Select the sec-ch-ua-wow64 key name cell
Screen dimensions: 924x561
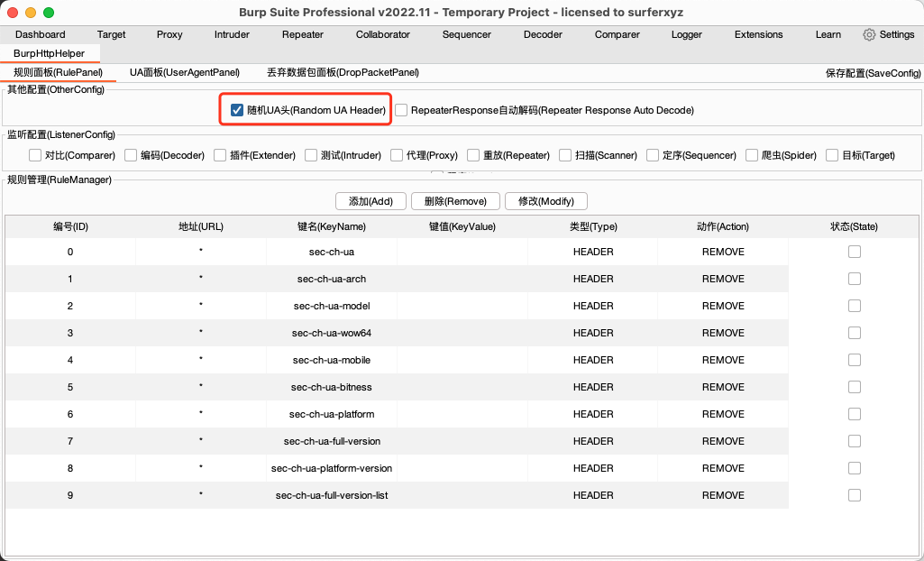click(x=332, y=333)
